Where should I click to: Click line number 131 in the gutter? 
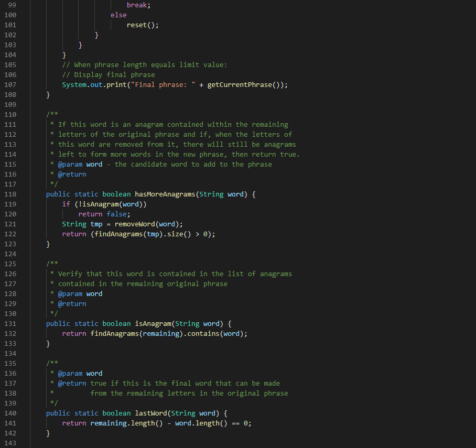(10, 323)
